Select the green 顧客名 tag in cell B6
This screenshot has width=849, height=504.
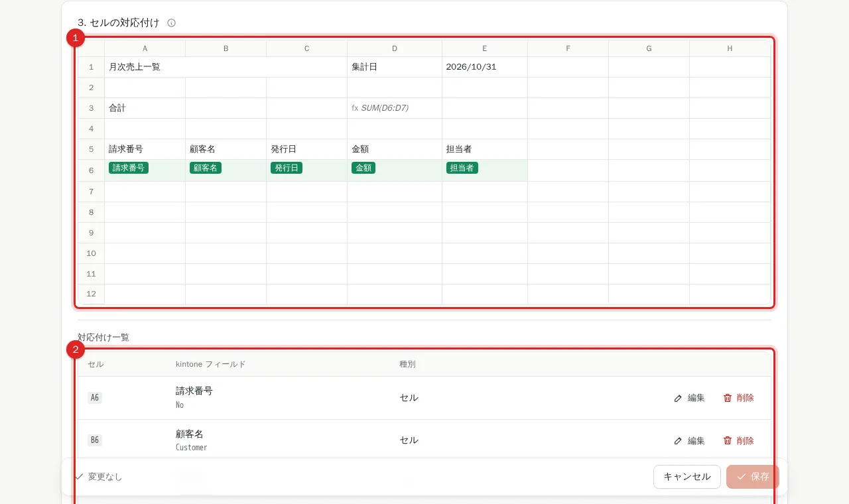(206, 168)
